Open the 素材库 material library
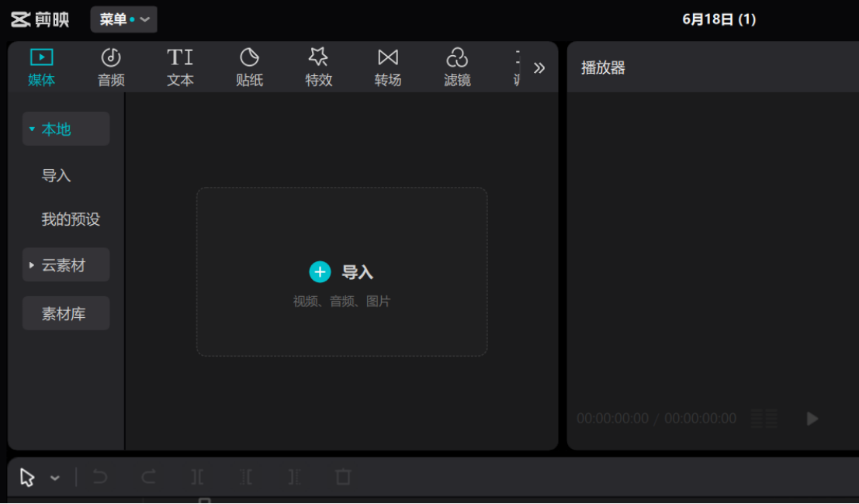The image size is (859, 504). click(65, 313)
